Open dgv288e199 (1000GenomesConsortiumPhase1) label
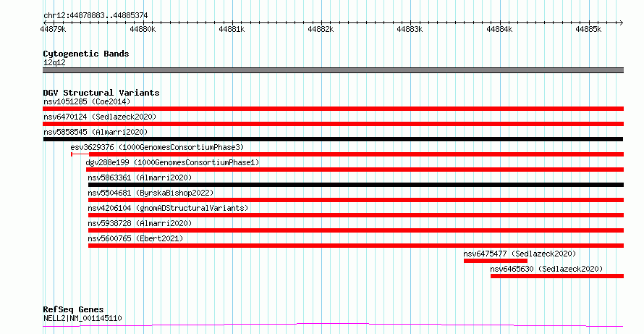Viewport: 644px width, 334px height. click(x=172, y=162)
